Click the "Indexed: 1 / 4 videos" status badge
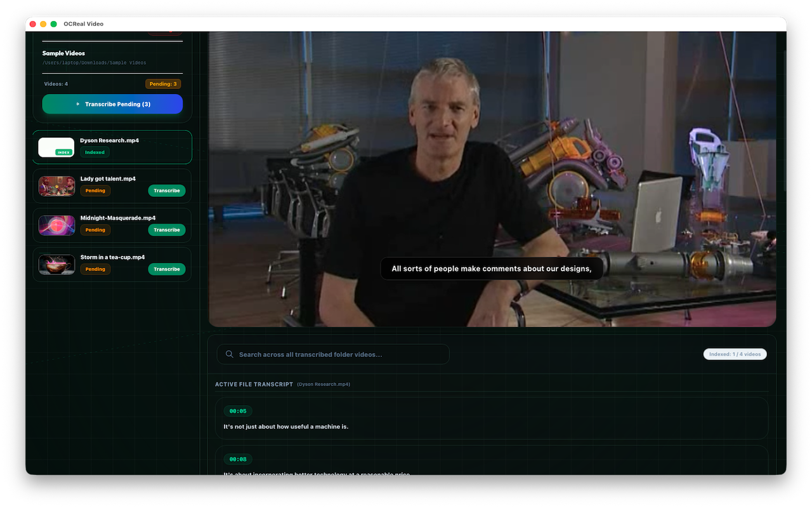Screen dimensions: 812x508 click(735, 354)
